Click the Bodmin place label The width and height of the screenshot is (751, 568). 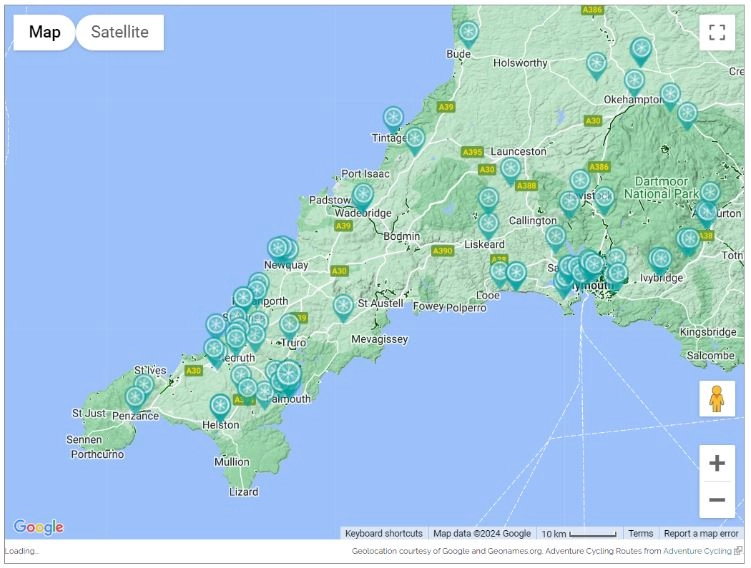tap(401, 236)
